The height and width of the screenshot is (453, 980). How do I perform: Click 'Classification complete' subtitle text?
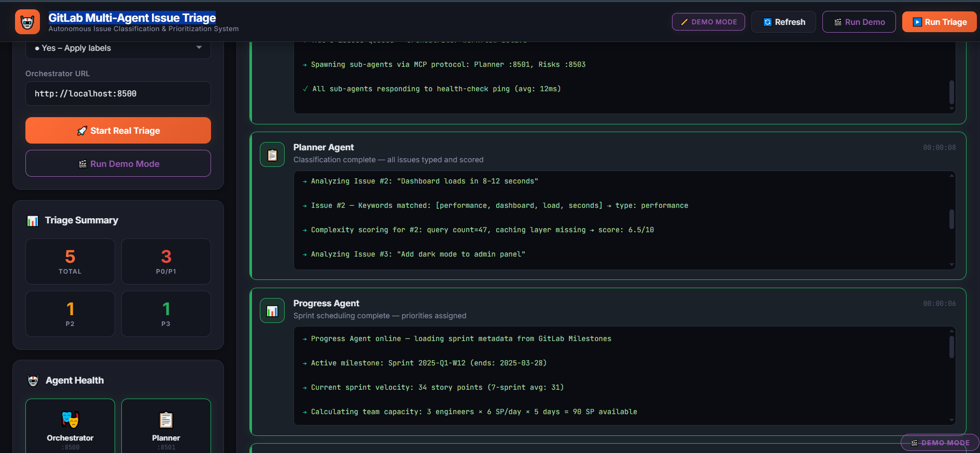(388, 160)
